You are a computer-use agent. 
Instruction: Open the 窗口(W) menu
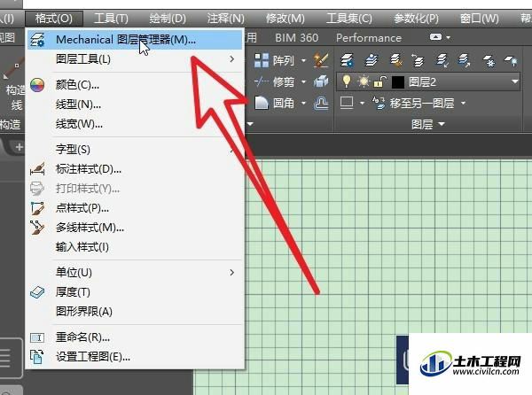coord(479,19)
